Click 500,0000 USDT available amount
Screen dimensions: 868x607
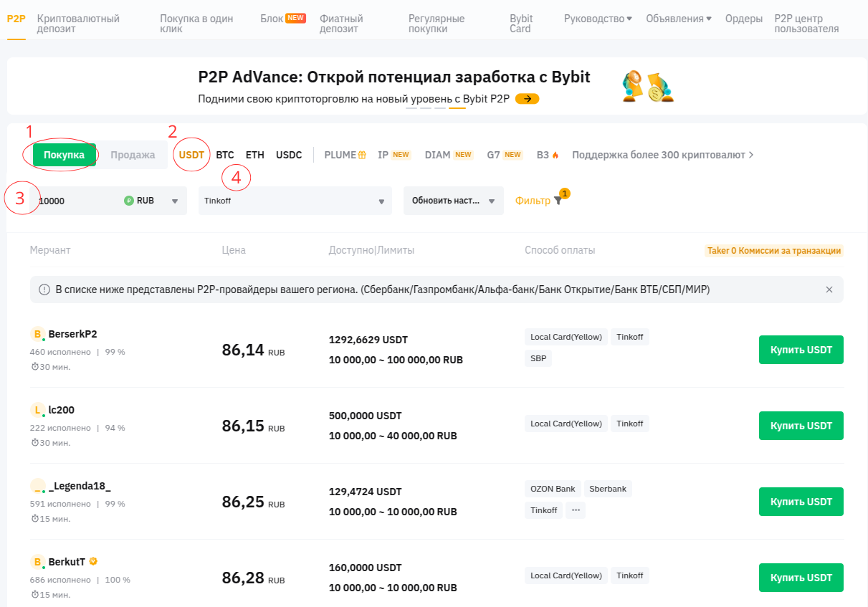pos(366,416)
